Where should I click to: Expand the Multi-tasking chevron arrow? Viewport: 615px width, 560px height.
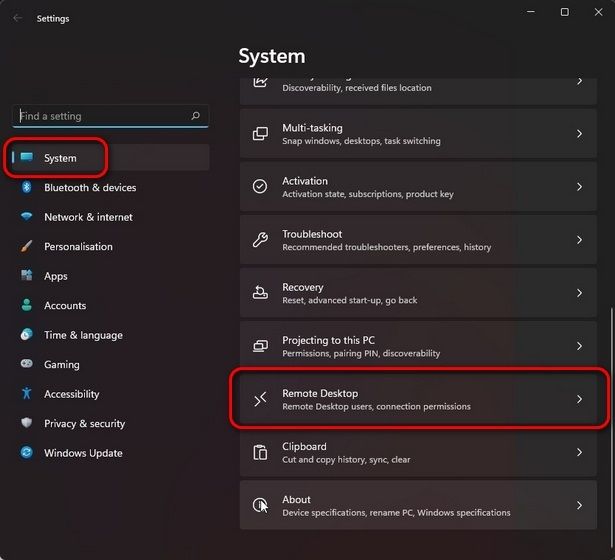[x=579, y=134]
